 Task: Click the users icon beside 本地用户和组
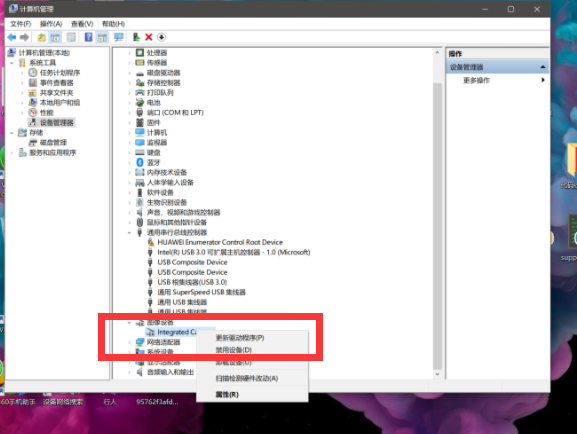click(33, 103)
